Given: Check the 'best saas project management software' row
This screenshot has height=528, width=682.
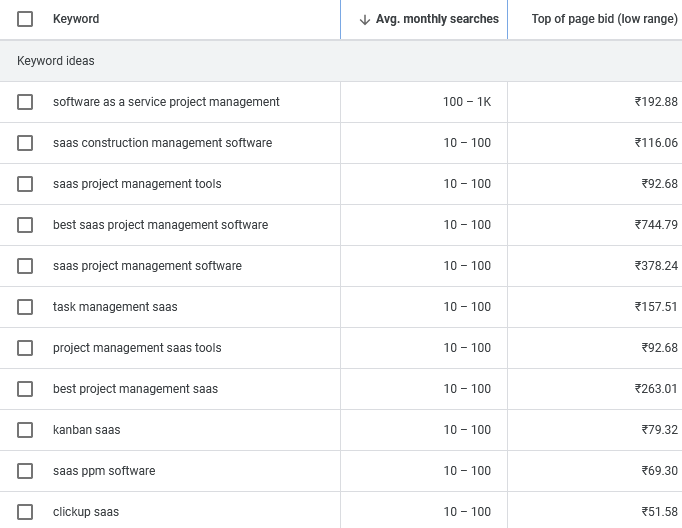Looking at the screenshot, I should coord(25,225).
